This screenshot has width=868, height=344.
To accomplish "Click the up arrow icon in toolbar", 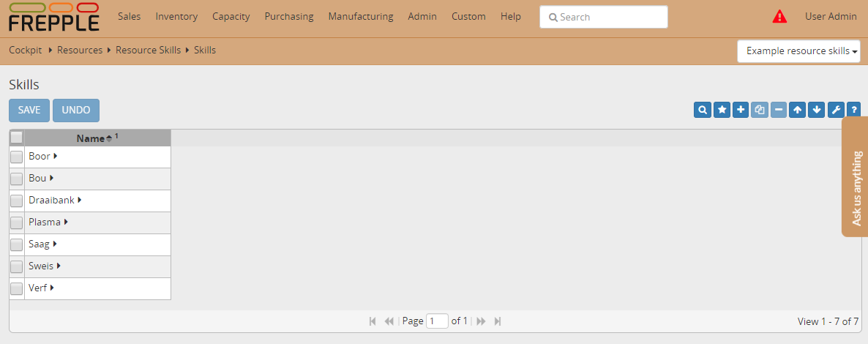I will click(x=798, y=110).
